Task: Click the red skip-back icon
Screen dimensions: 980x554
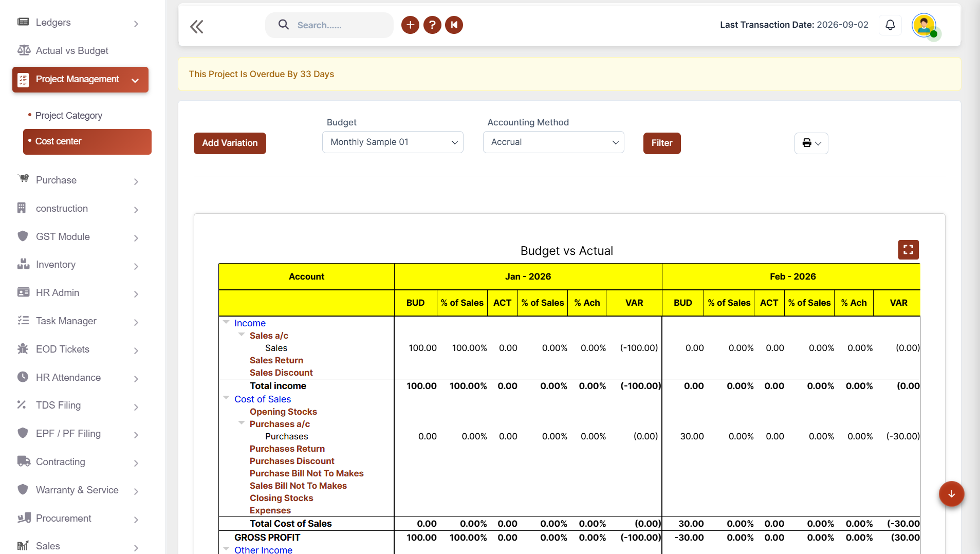Action: 454,25
